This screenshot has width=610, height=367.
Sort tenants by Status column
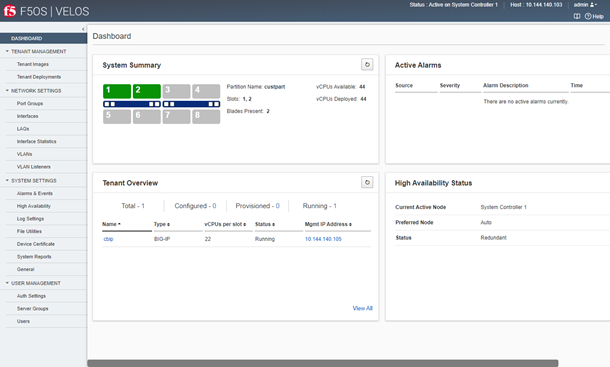265,224
